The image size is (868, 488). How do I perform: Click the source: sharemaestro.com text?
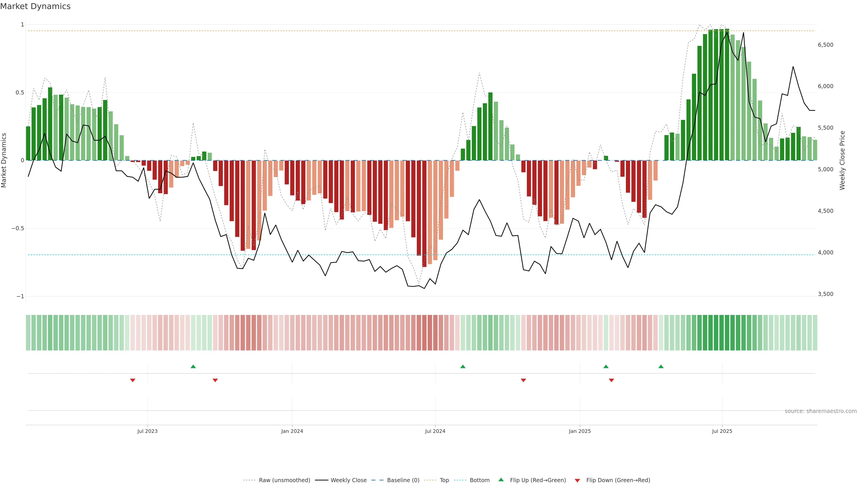click(x=821, y=411)
